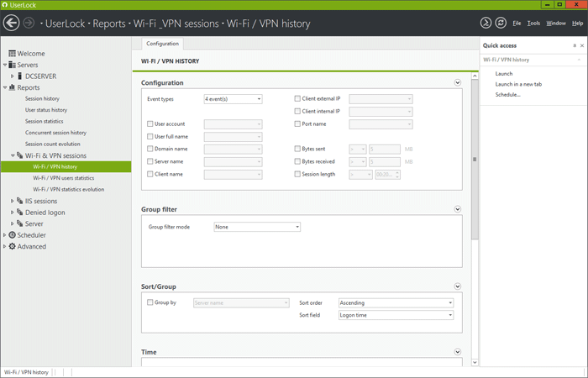Tick the Domain name checkbox
Image resolution: width=588 pixels, height=378 pixels.
click(150, 149)
